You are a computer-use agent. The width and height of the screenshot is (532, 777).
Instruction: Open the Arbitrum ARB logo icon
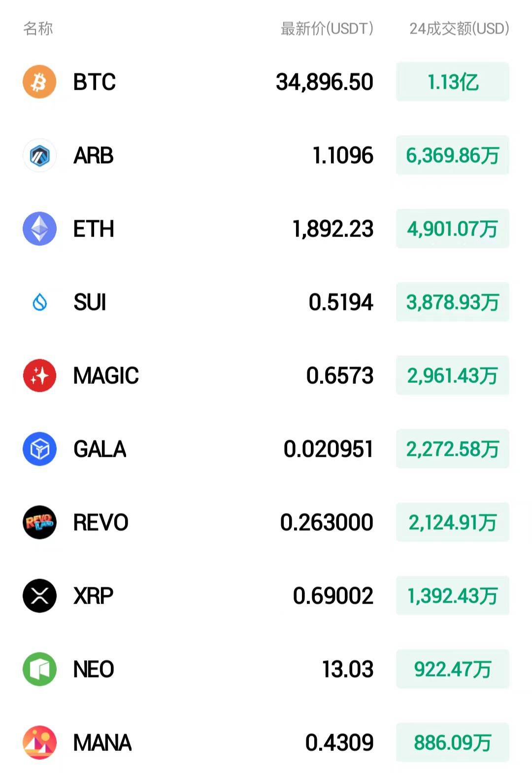point(39,155)
